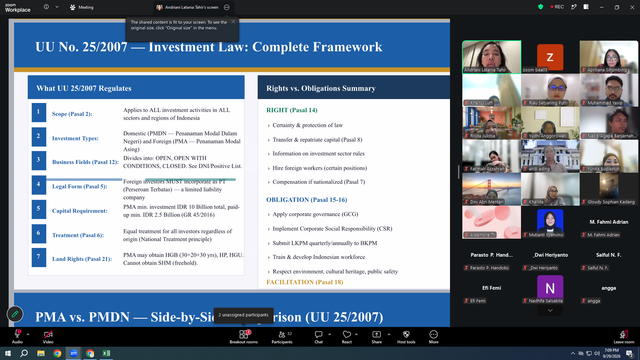Screen dimensions: 640x360
Task: Open Breakout rooms panel
Action: [x=244, y=337]
